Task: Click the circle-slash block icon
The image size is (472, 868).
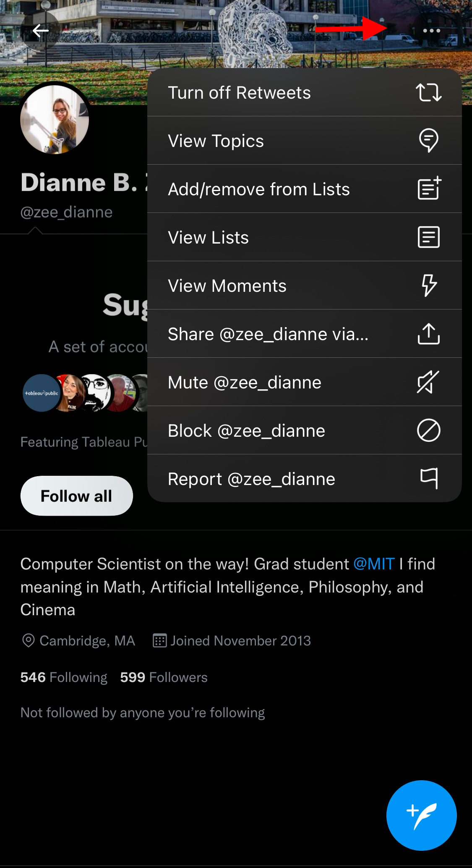Action: tap(429, 430)
